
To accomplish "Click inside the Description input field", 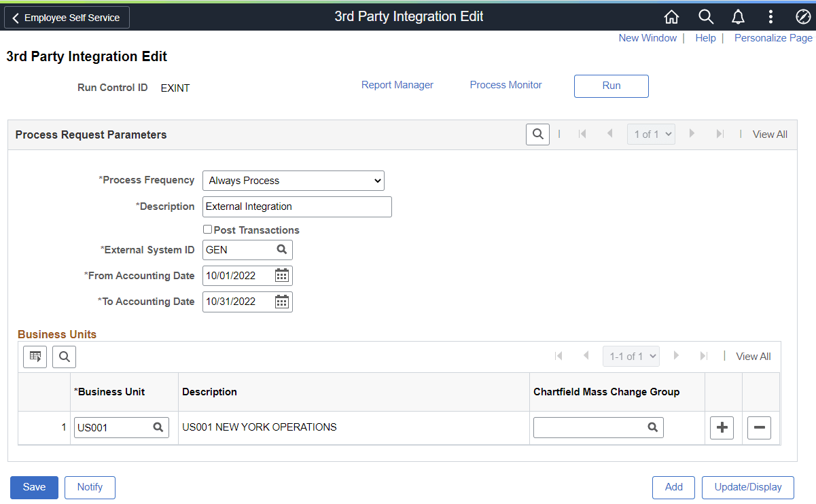I will point(297,206).
